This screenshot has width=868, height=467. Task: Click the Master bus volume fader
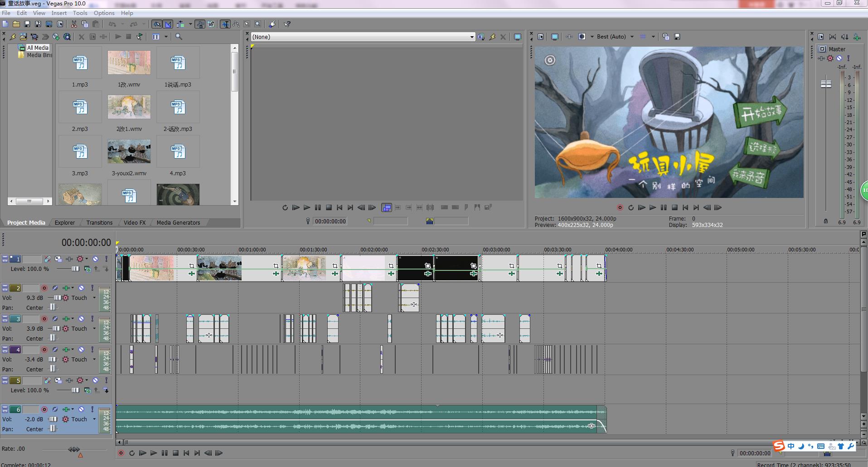pyautogui.click(x=826, y=84)
